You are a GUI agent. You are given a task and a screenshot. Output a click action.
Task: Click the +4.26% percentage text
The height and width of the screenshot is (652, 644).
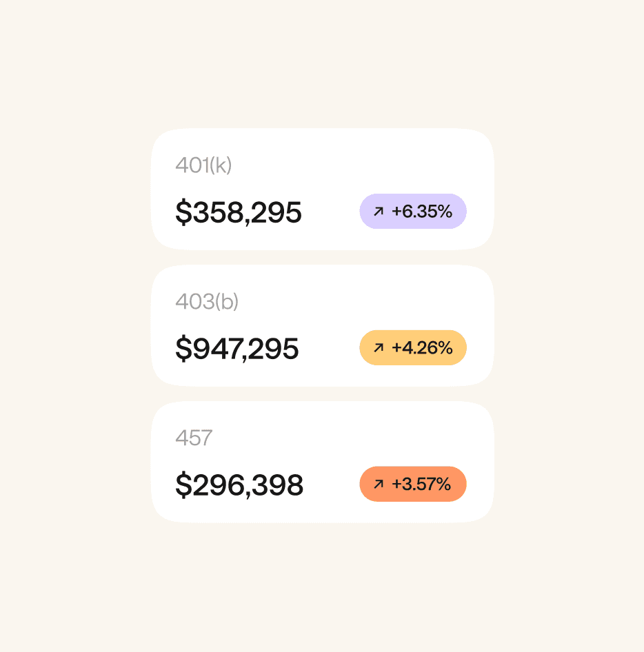[x=422, y=347]
